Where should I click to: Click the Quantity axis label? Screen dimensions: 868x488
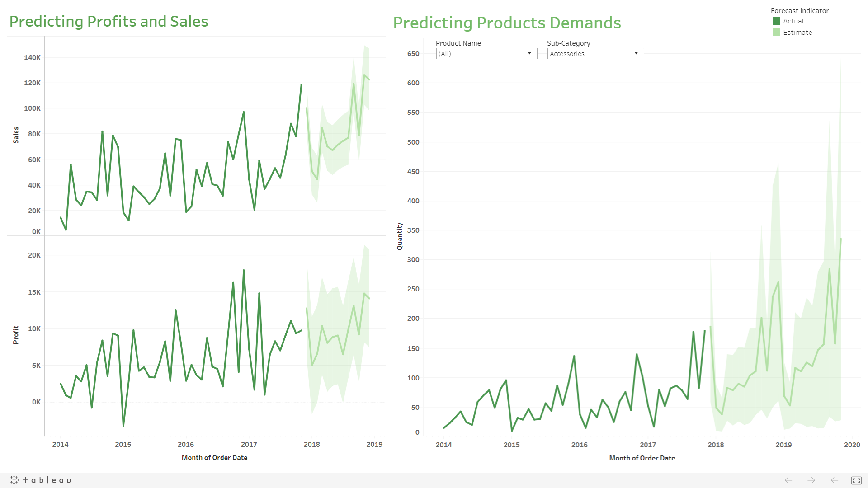pos(400,236)
